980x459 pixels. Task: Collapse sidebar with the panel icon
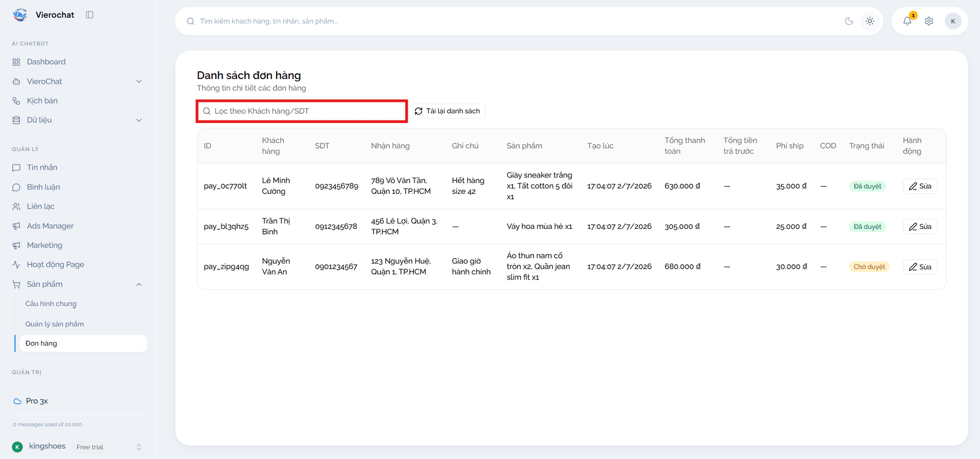tap(90, 15)
